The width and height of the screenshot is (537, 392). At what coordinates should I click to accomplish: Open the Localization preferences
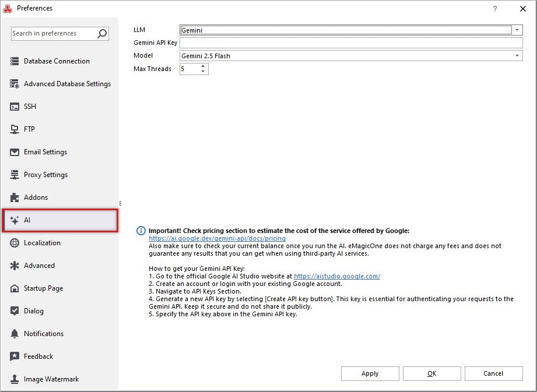[x=42, y=243]
